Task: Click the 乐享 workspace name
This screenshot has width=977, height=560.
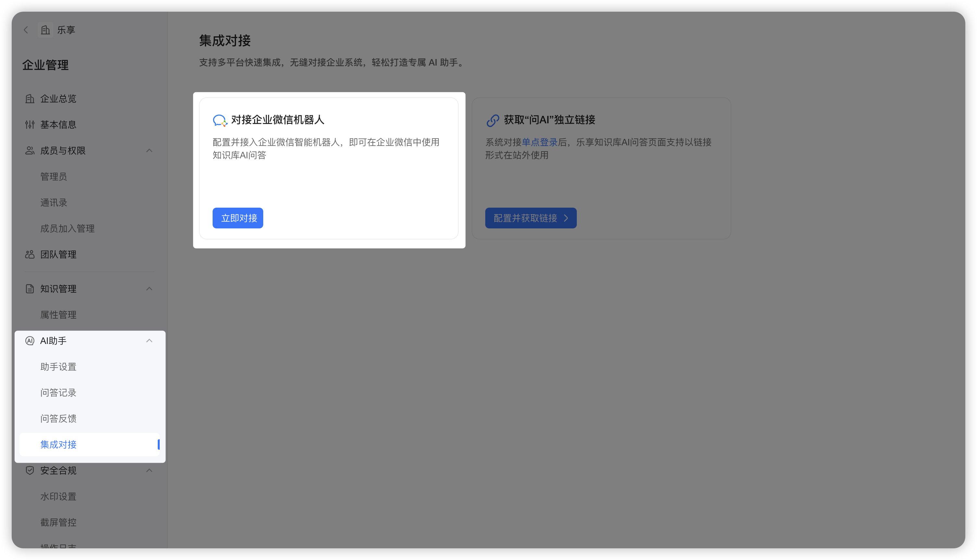Action: (66, 30)
